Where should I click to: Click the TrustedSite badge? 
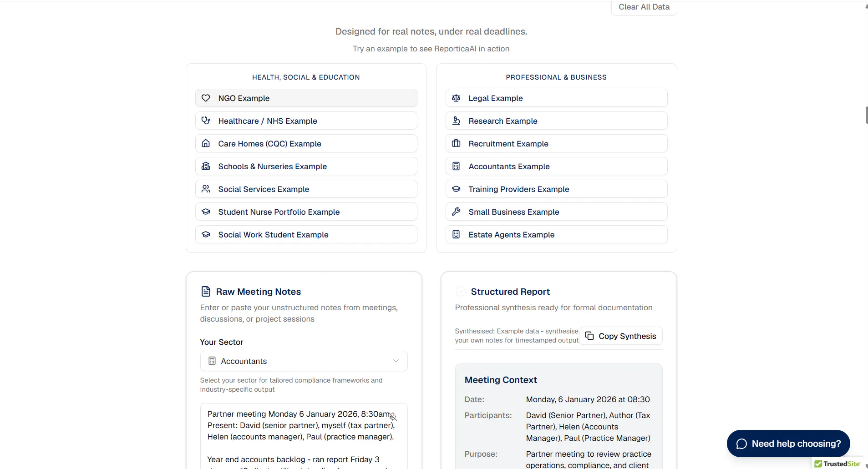pos(838,464)
